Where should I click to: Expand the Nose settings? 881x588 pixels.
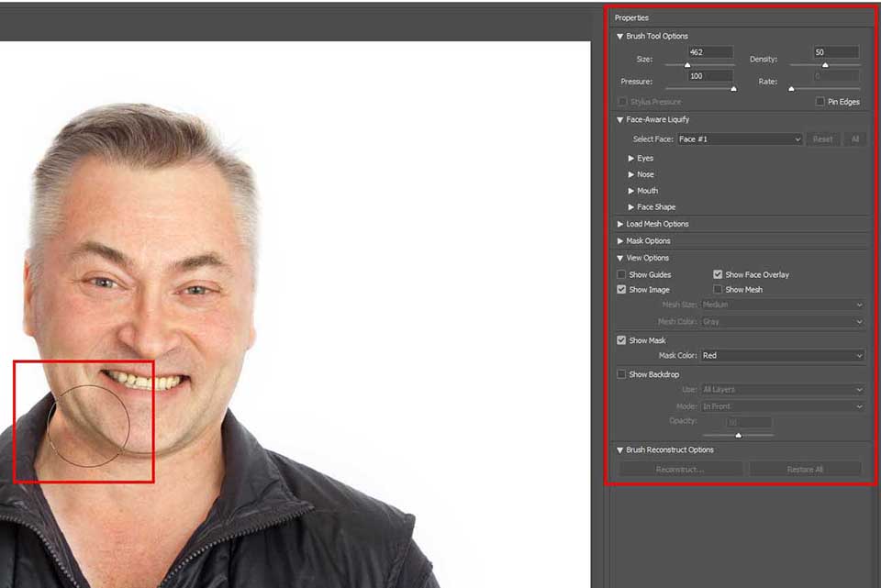[x=631, y=174]
